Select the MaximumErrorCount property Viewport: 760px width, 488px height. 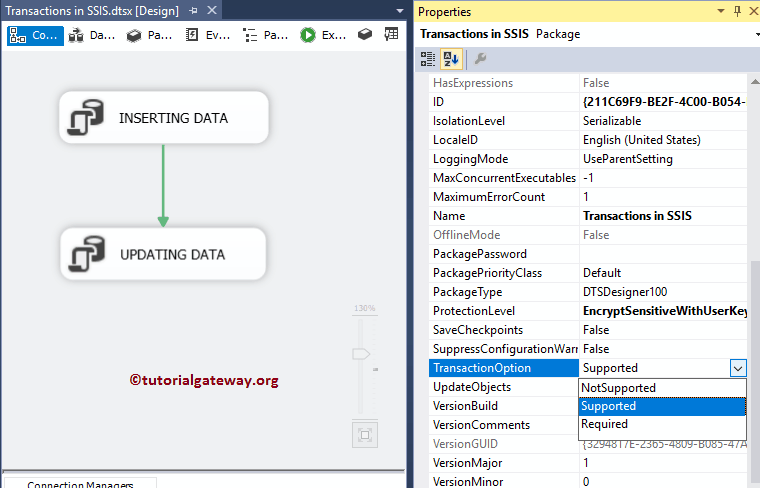click(x=504, y=197)
